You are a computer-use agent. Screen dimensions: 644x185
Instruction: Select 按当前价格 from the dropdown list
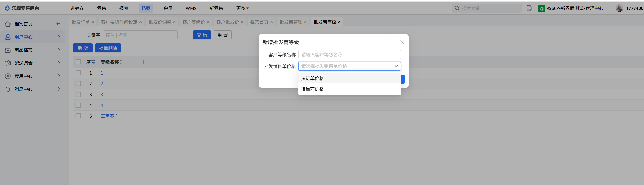coord(312,89)
